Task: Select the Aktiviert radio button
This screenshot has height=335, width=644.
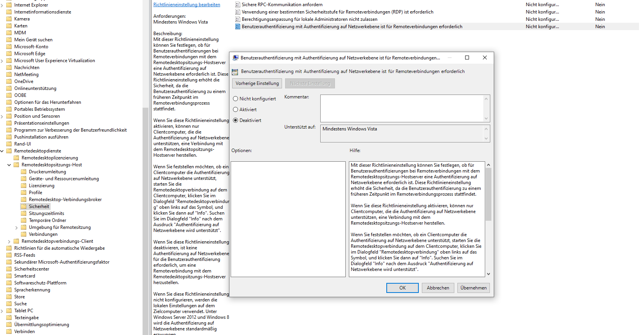Action: [235, 110]
